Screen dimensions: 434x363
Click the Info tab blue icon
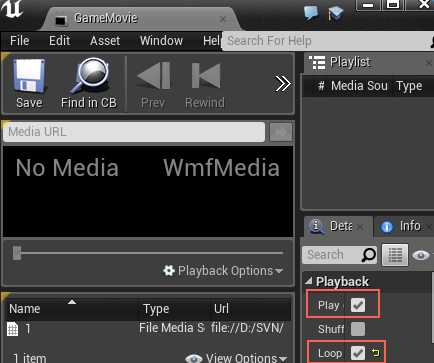tap(386, 227)
